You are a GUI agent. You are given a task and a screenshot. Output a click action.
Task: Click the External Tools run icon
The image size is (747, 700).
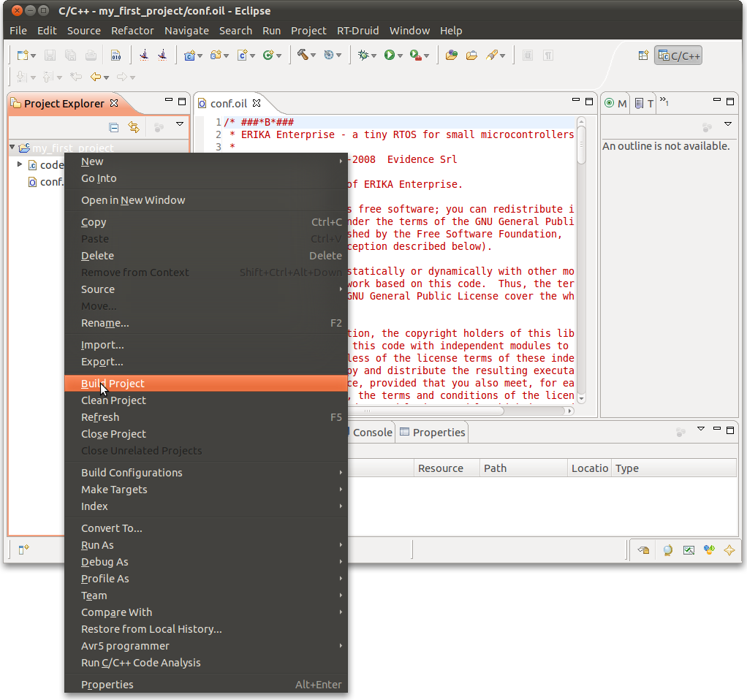(x=415, y=56)
